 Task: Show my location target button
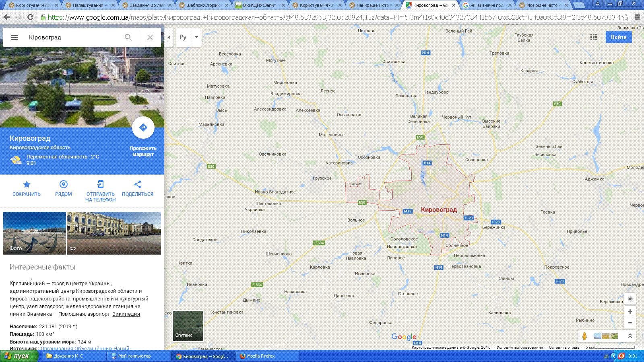[630, 299]
